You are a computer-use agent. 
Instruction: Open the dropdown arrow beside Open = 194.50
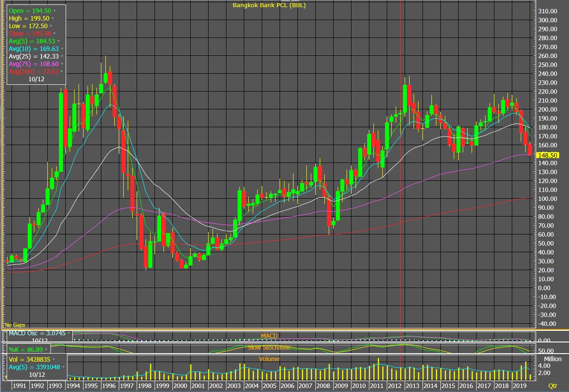(54, 11)
